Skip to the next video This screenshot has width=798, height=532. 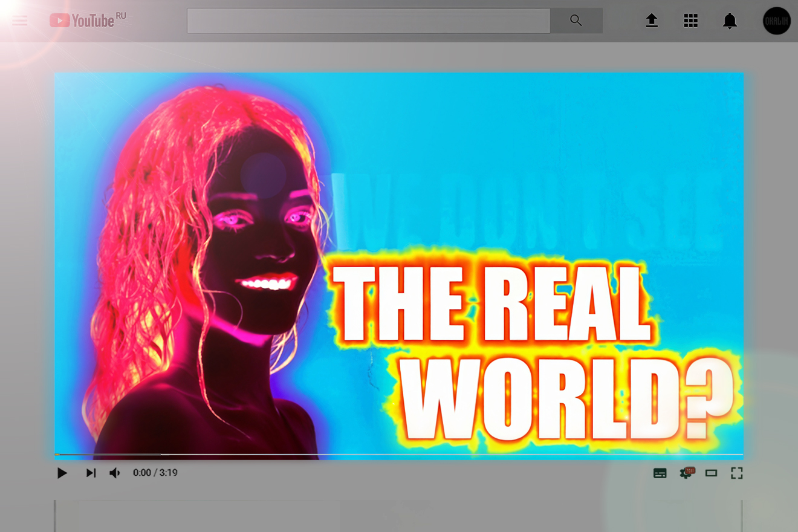(91, 473)
